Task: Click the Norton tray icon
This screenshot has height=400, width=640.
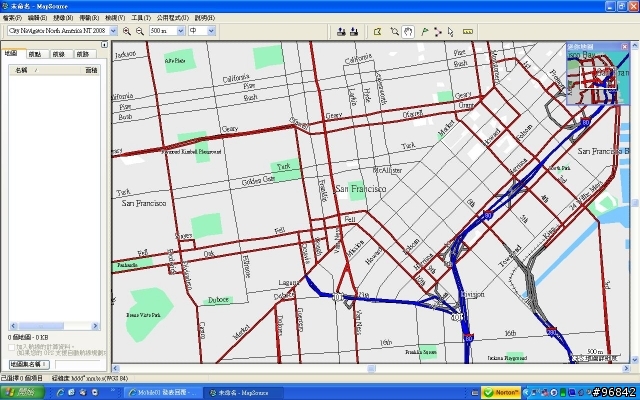Action: click(x=501, y=392)
